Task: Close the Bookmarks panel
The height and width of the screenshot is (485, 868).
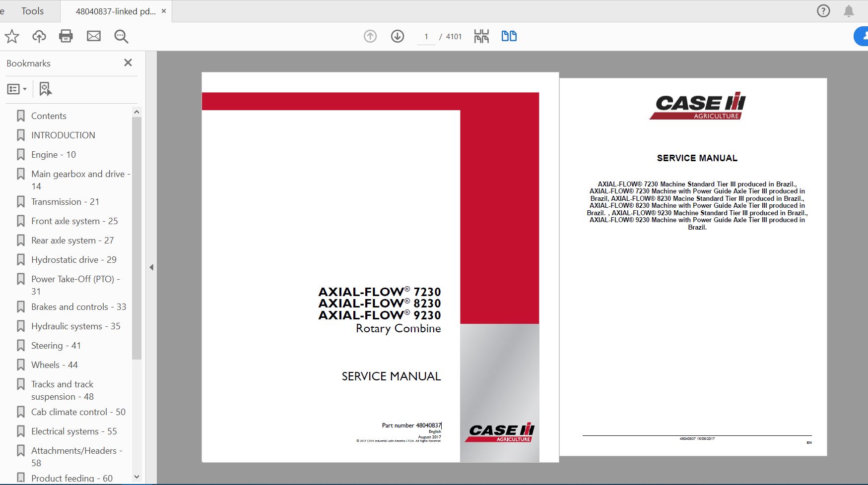Action: (x=128, y=62)
